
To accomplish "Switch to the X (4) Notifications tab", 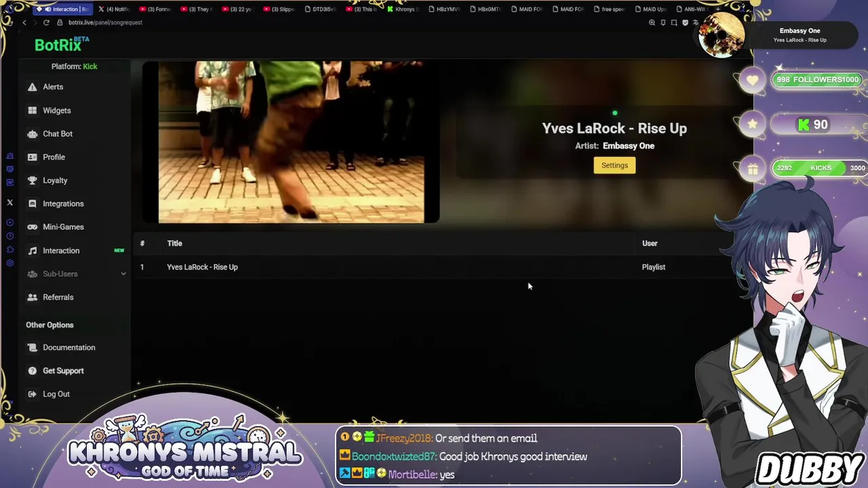I will (x=114, y=9).
